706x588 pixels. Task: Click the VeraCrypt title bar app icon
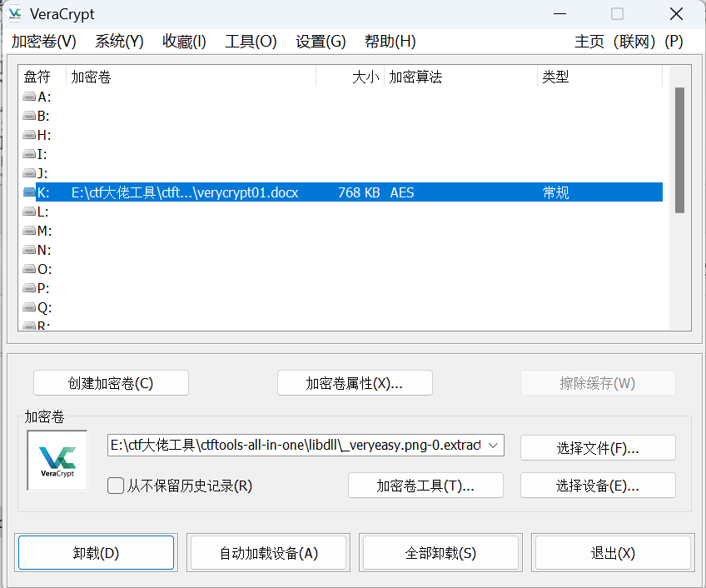15,14
